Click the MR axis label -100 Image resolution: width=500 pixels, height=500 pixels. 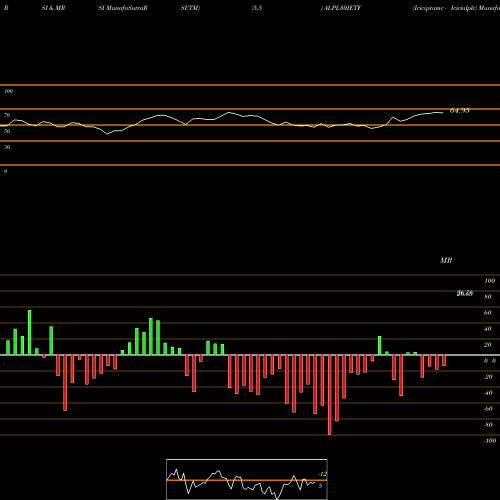[490, 441]
